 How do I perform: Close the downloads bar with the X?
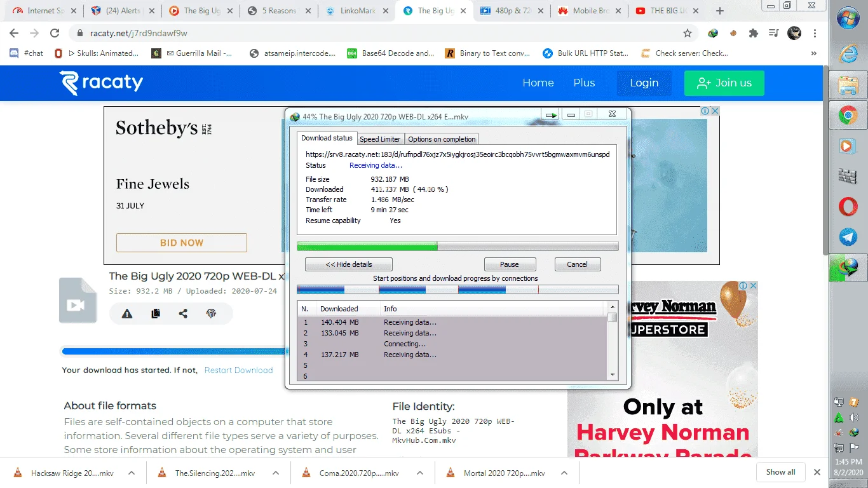(x=818, y=472)
